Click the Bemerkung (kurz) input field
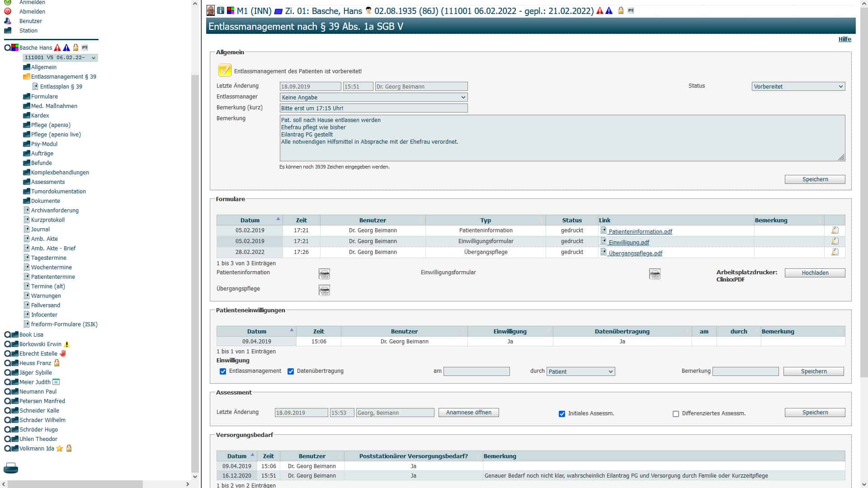This screenshot has width=868, height=488. coord(373,108)
